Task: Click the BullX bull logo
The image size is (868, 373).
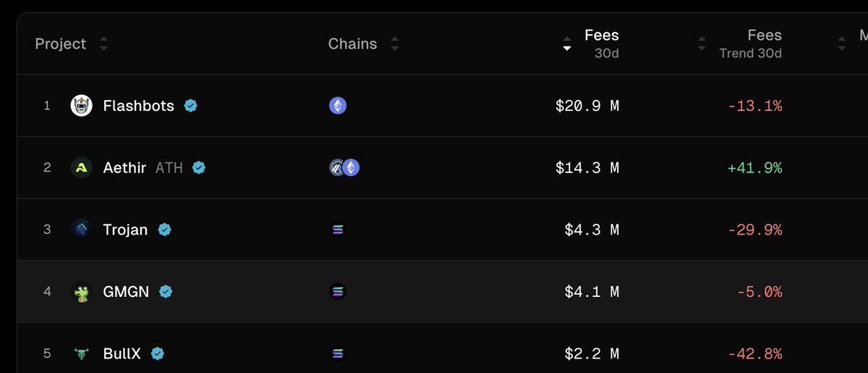Action: click(82, 354)
